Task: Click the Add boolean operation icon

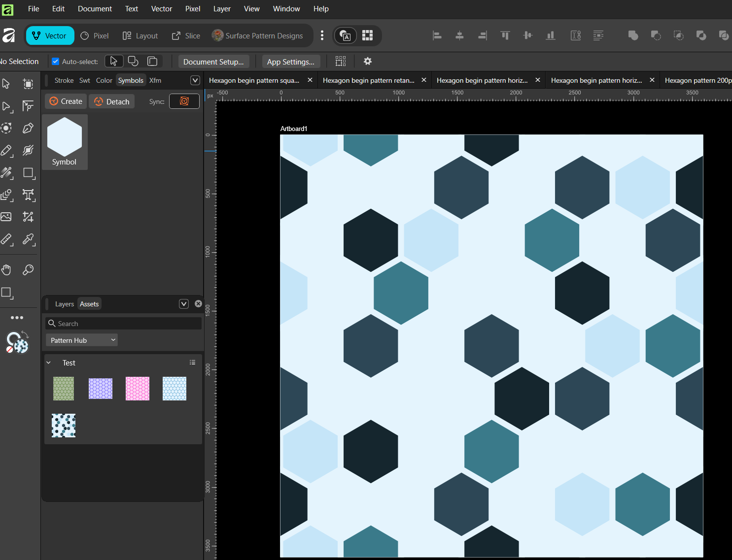Action: pyautogui.click(x=633, y=35)
